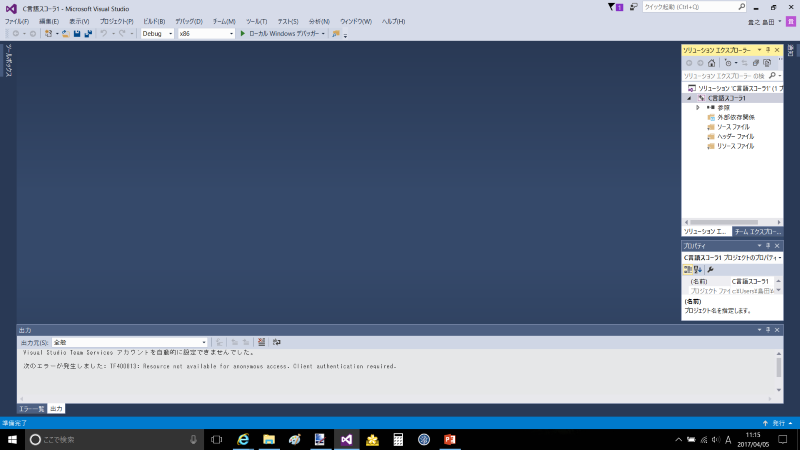Open the Solution Explorer search options dropdown
This screenshot has height=450, width=800.
click(x=780, y=76)
